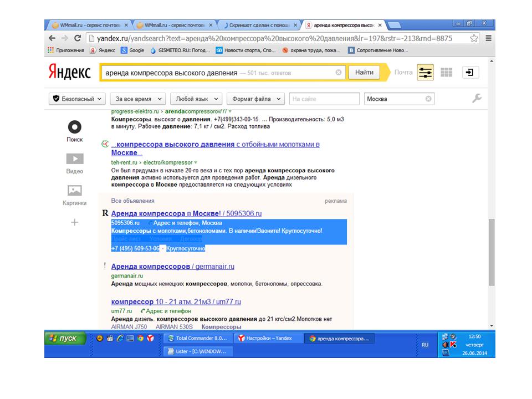This screenshot has height=399, width=532.
Task: Click the ad marker icon beside teh-rent result
Action: (105, 144)
